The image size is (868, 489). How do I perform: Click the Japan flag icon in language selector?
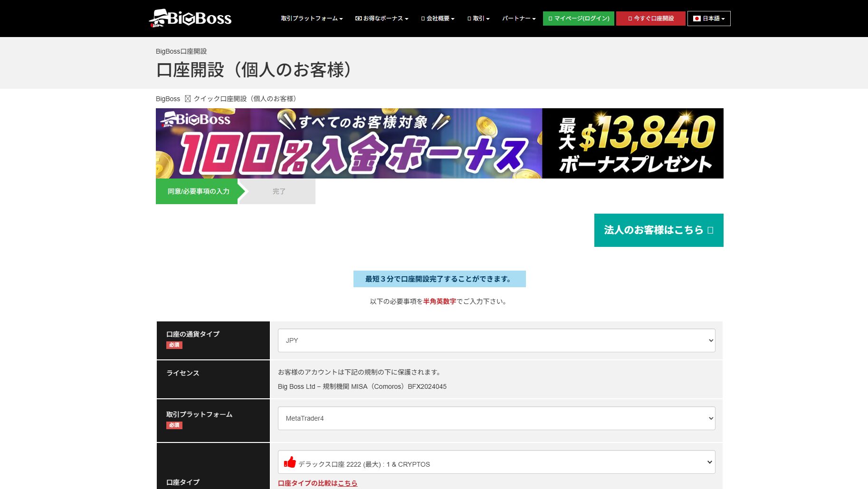[697, 19]
